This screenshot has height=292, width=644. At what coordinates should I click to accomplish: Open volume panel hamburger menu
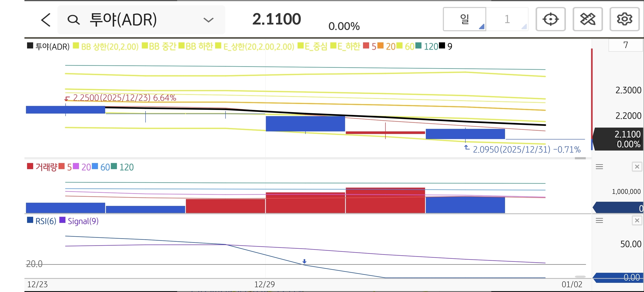point(599,167)
